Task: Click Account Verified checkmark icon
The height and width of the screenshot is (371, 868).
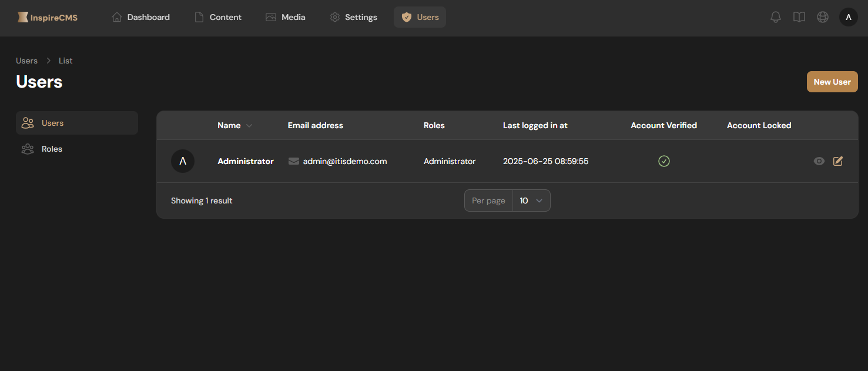Action: (664, 161)
